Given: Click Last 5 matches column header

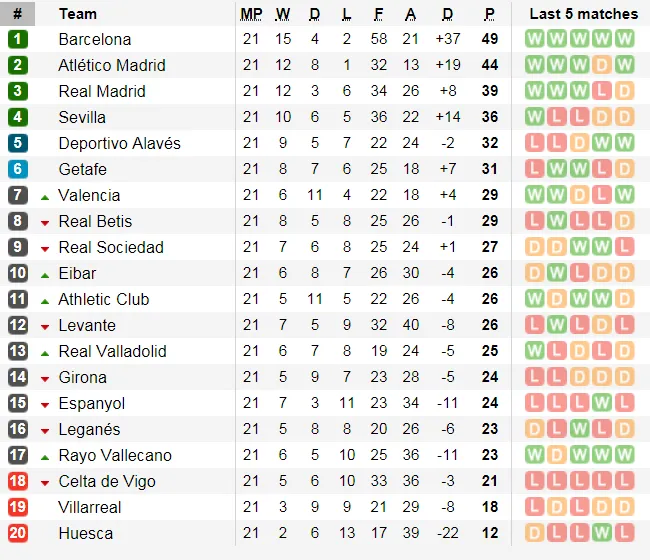Looking at the screenshot, I should pyautogui.click(x=584, y=14).
